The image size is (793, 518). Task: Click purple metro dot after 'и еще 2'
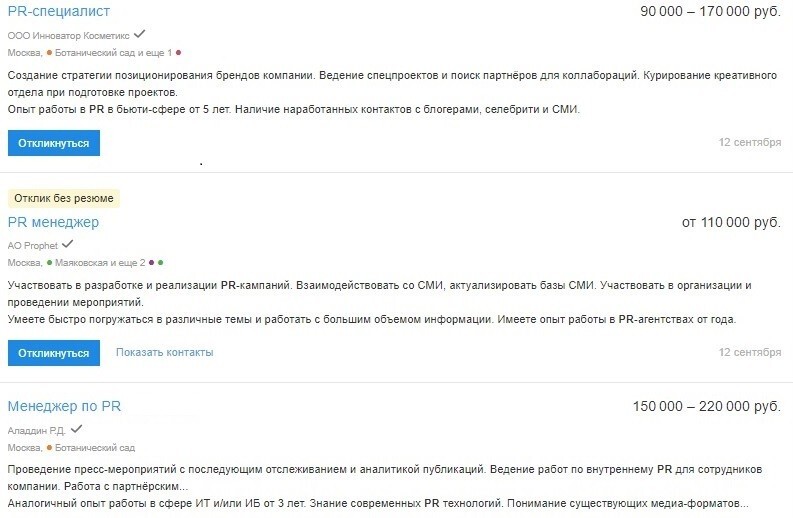(x=151, y=263)
